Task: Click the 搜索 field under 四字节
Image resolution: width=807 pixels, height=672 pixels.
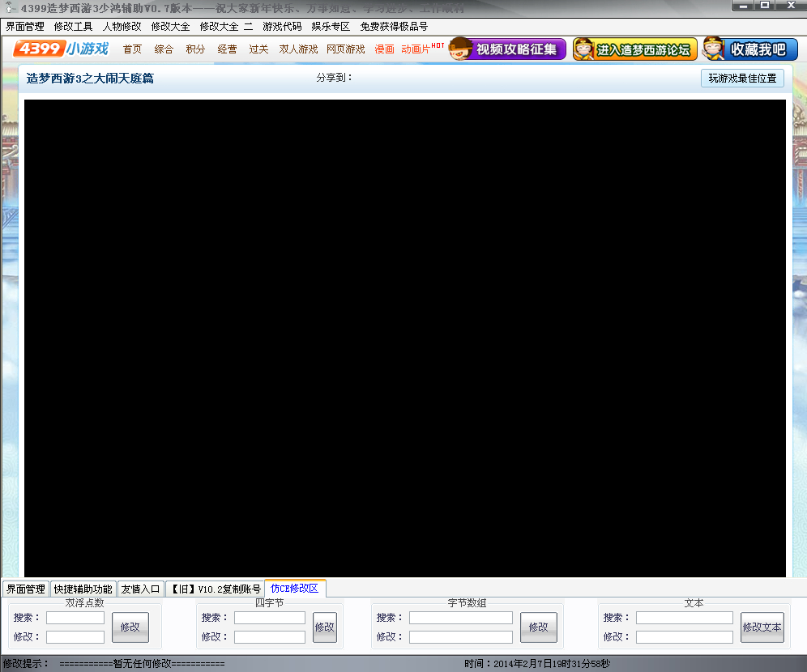Action: pos(269,618)
